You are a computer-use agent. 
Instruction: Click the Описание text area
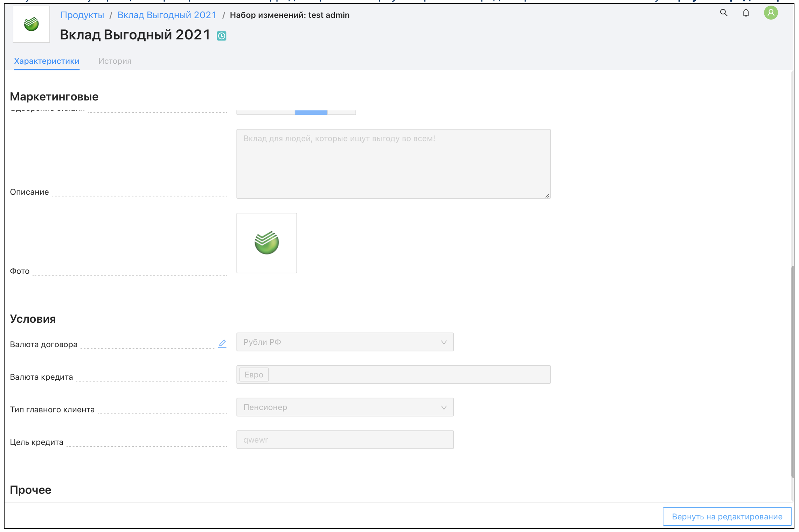pos(393,163)
